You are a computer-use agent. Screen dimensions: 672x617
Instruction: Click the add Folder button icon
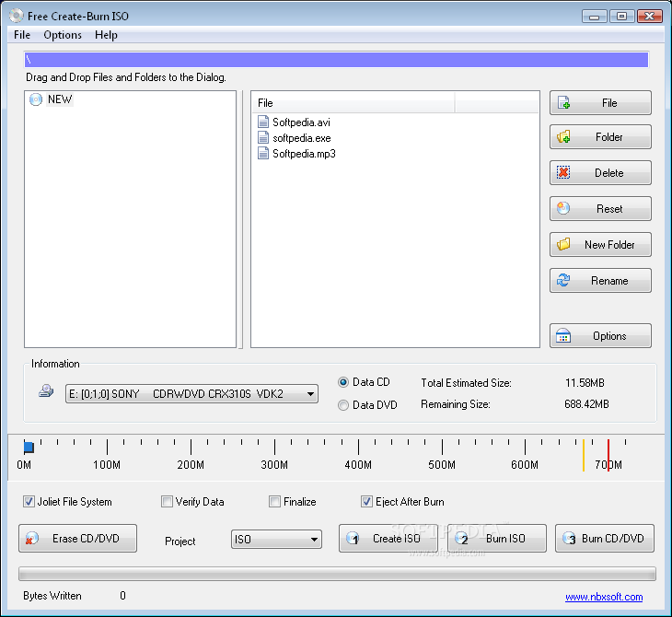click(563, 137)
